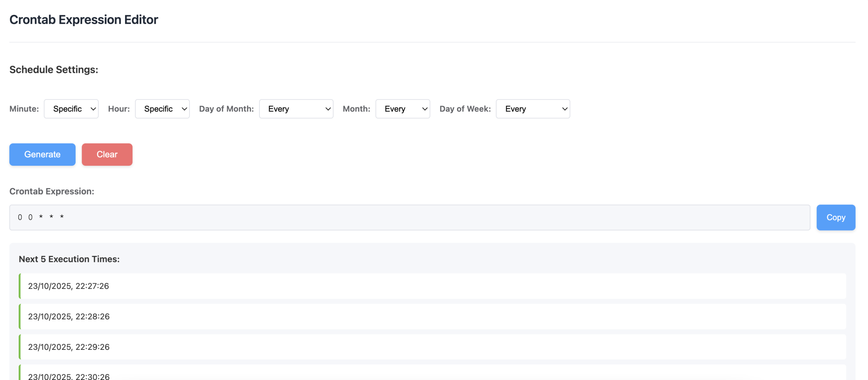The height and width of the screenshot is (380, 868).
Task: Open the Hour dropdown
Action: (x=162, y=109)
